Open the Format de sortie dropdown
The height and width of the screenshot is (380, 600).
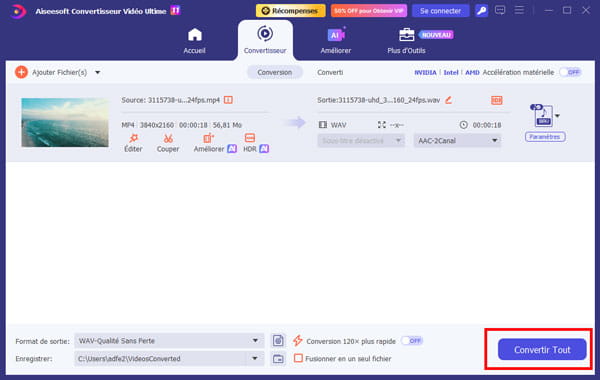169,341
